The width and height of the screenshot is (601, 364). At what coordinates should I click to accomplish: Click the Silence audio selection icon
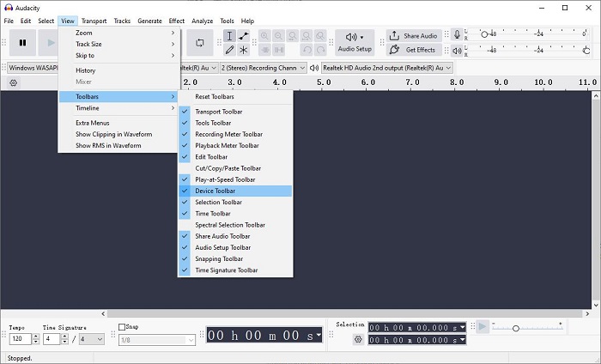[279, 50]
